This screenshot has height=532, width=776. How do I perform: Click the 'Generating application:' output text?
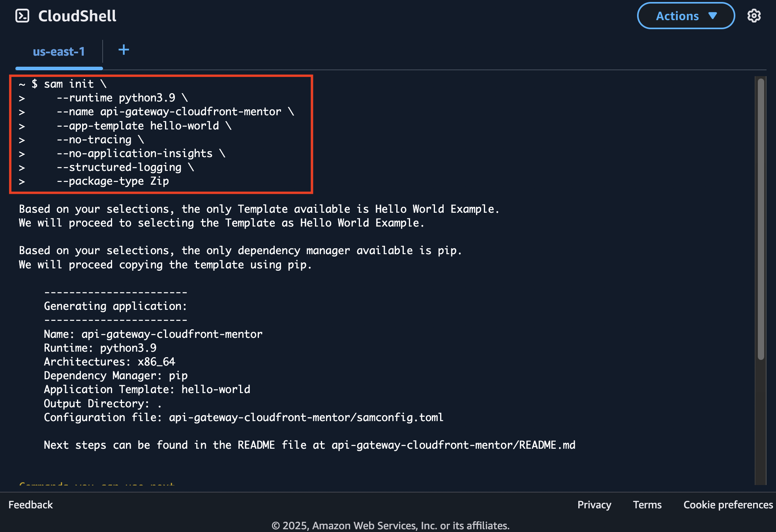click(115, 306)
